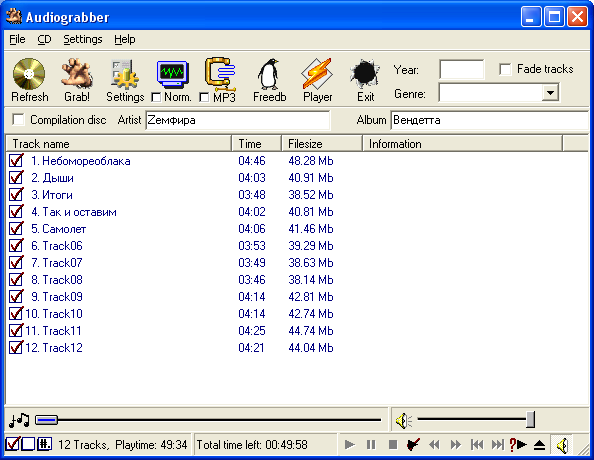Click the Album field containing Вендетта

[489, 120]
